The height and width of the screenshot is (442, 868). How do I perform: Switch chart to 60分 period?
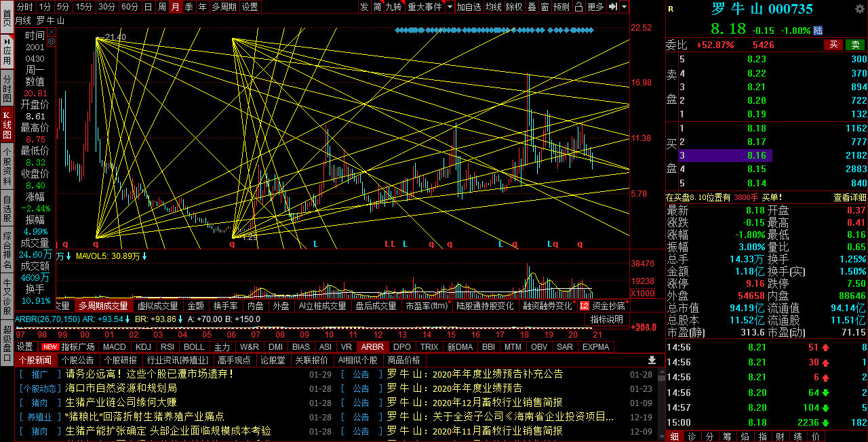130,7
